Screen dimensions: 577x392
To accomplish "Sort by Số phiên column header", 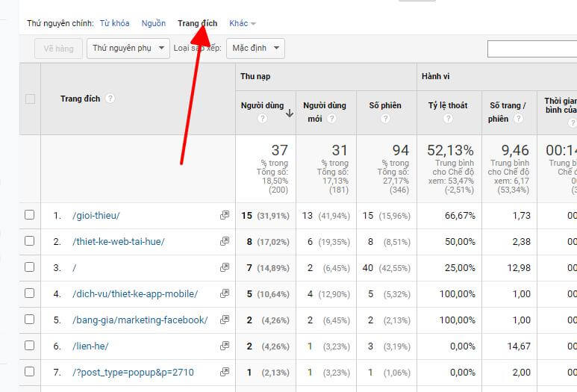I will point(385,105).
